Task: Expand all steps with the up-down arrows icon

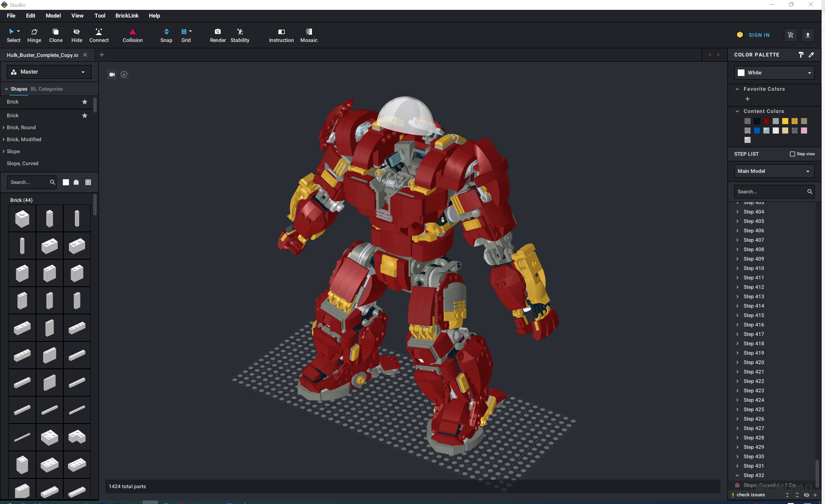Action: point(797,495)
